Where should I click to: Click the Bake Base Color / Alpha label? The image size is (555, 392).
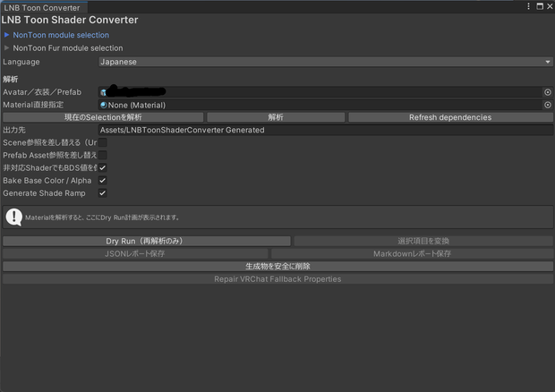(x=47, y=181)
